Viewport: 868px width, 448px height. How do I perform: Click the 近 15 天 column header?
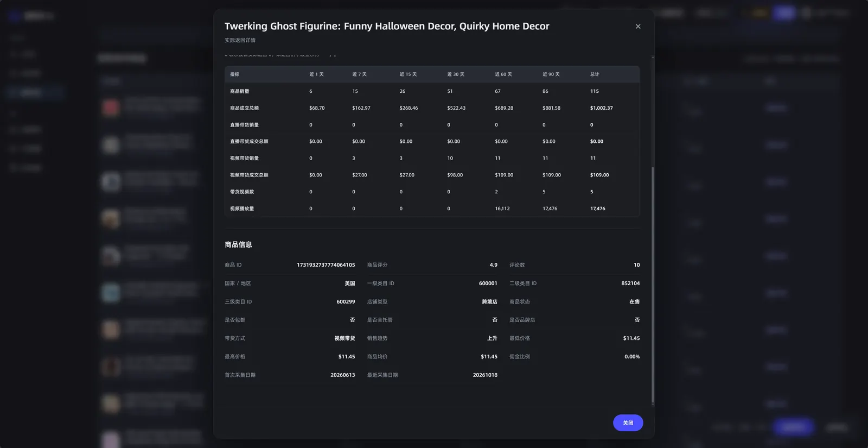point(408,74)
